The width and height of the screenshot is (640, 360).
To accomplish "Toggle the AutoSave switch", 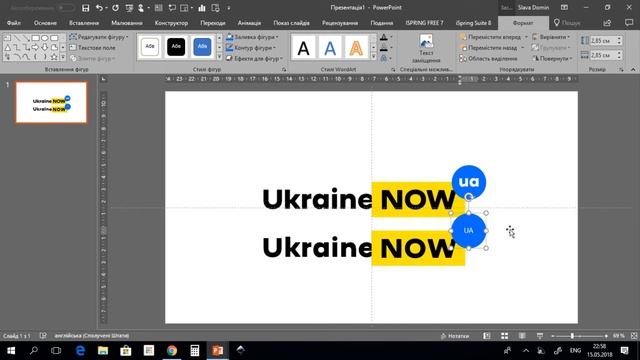I will [x=66, y=8].
